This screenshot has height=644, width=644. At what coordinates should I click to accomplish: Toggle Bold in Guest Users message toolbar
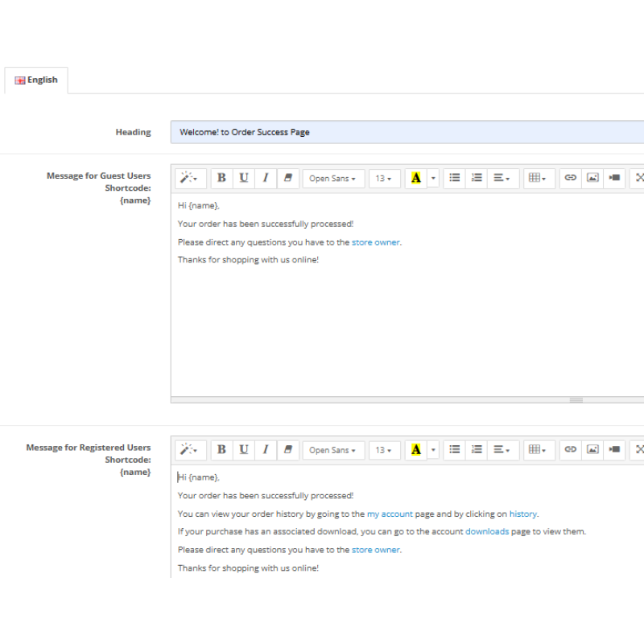point(221,178)
